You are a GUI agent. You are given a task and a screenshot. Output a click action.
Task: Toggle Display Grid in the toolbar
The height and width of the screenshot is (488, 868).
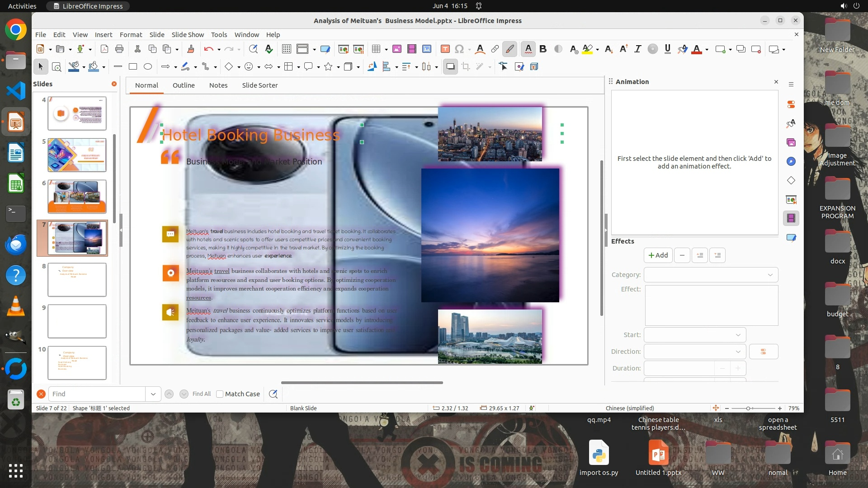coord(286,49)
